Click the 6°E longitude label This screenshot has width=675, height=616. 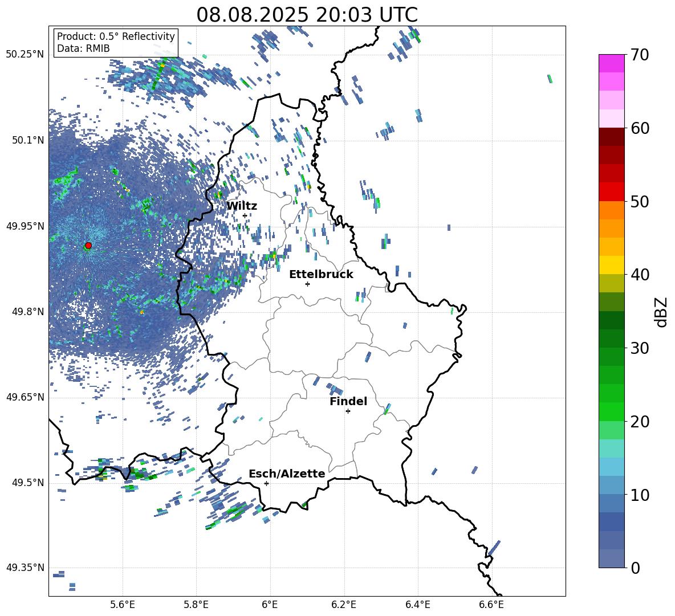point(270,605)
